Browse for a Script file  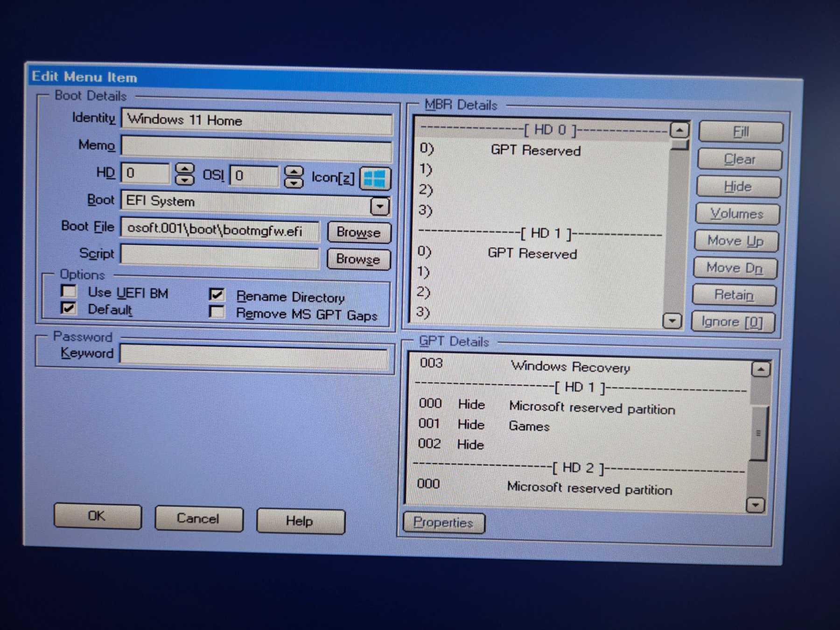pos(358,259)
